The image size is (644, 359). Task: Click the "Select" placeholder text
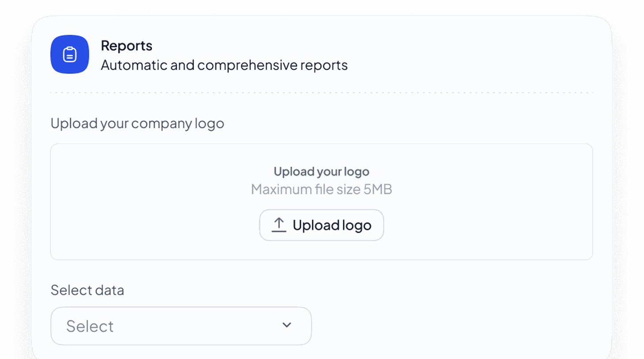[x=90, y=326]
